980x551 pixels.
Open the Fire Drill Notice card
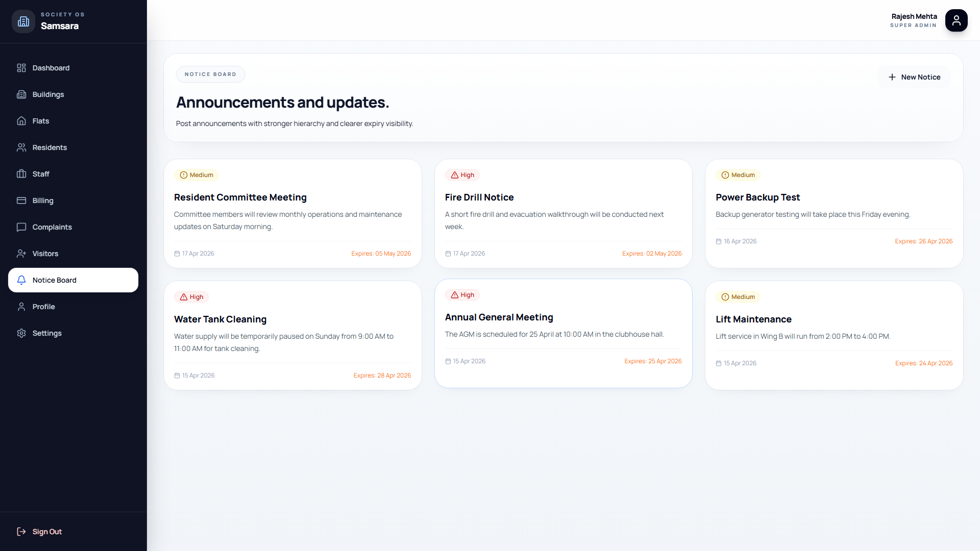point(563,213)
